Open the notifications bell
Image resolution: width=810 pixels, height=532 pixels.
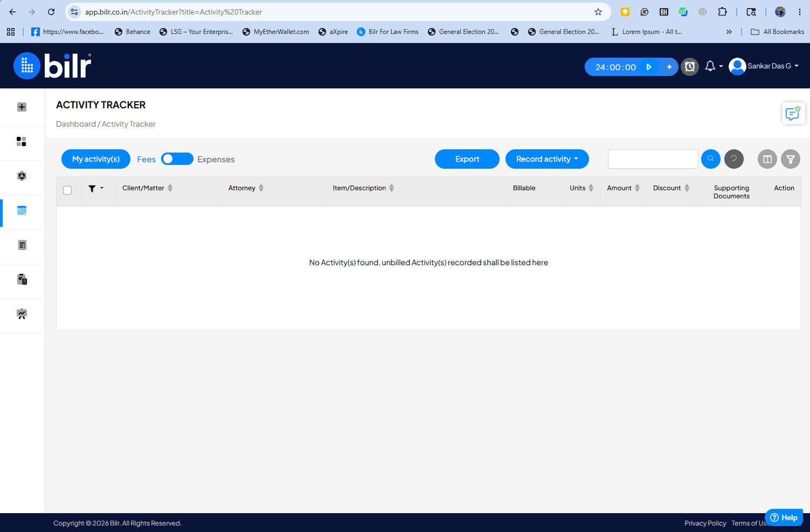tap(710, 66)
